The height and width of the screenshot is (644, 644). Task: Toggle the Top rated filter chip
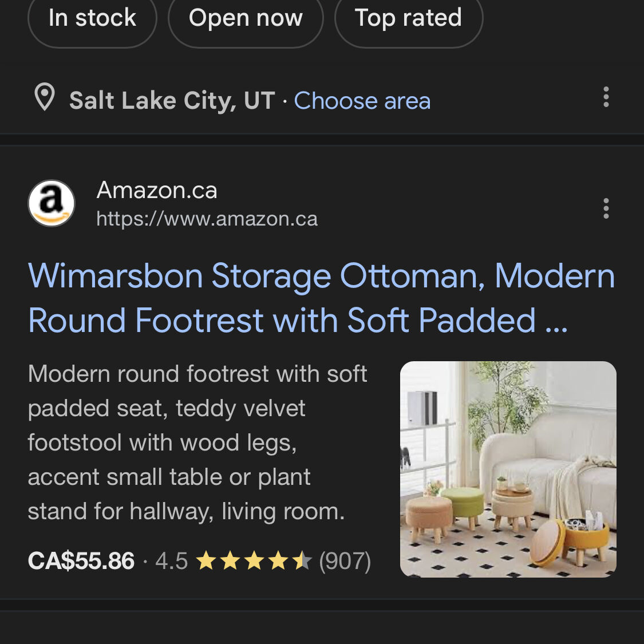coord(408,18)
